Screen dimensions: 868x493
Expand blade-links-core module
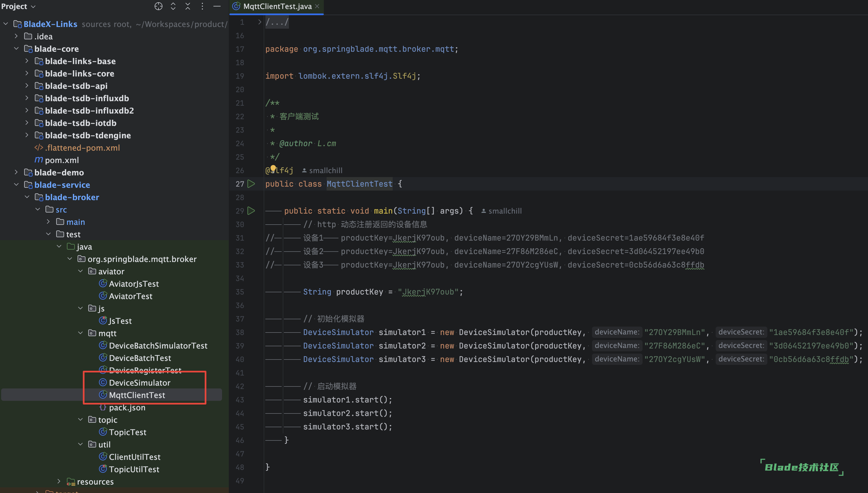[27, 73]
